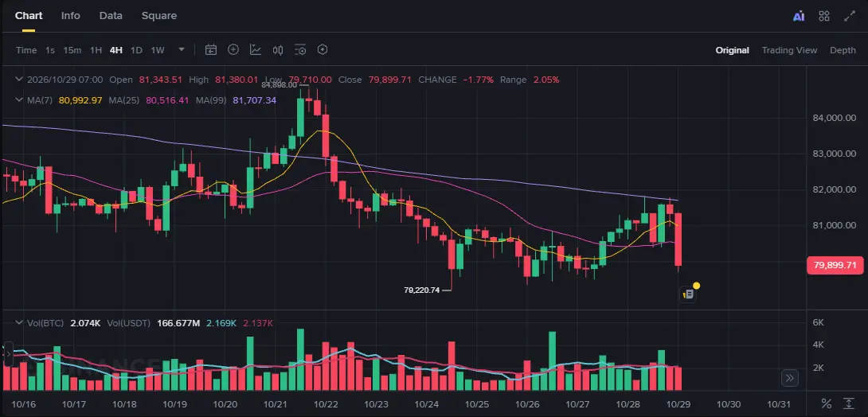Select the 1H interval
The width and height of the screenshot is (868, 417).
[x=96, y=50]
